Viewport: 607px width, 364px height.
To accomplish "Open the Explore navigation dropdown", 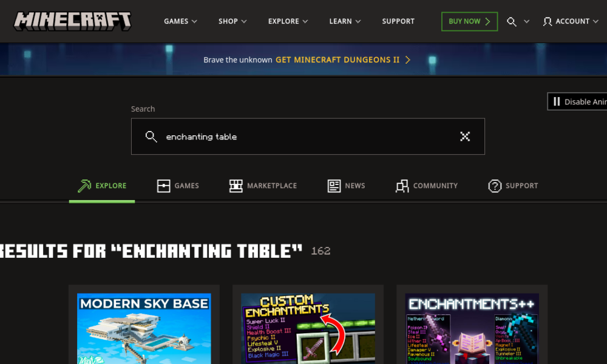I will click(x=288, y=21).
